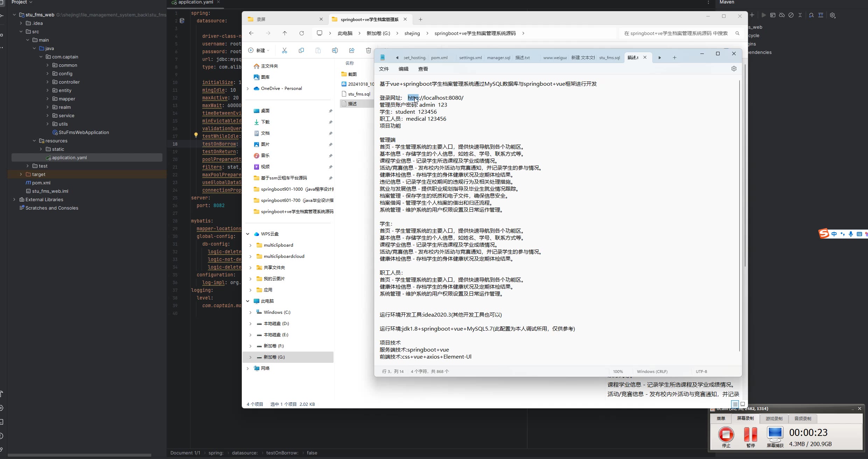
Task: Toggle Maven offline mode cloud icon
Action: (x=782, y=15)
